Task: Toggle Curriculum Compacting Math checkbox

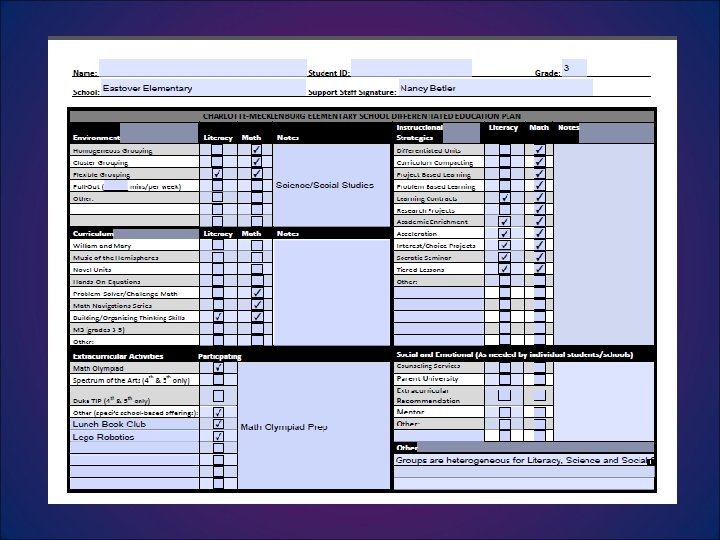Action: tap(540, 162)
